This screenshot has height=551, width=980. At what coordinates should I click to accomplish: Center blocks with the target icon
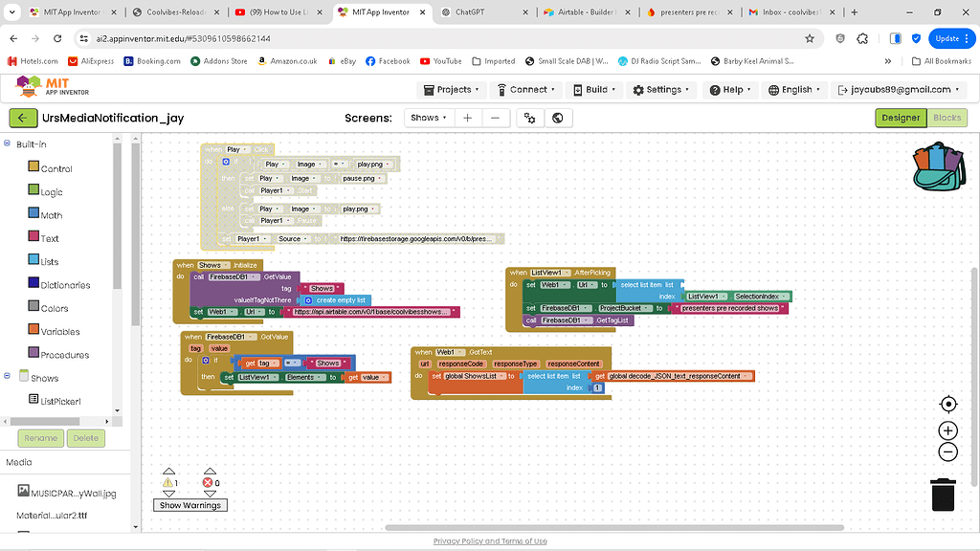[x=947, y=404]
